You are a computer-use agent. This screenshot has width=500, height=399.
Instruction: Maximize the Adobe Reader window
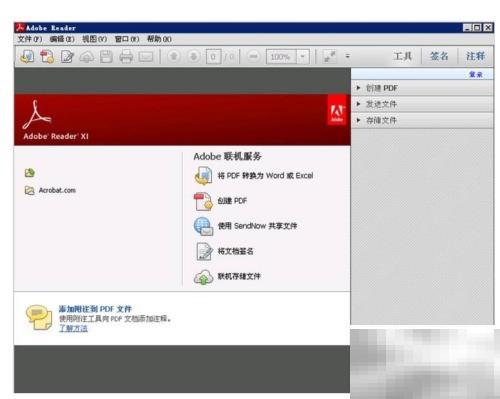click(478, 28)
